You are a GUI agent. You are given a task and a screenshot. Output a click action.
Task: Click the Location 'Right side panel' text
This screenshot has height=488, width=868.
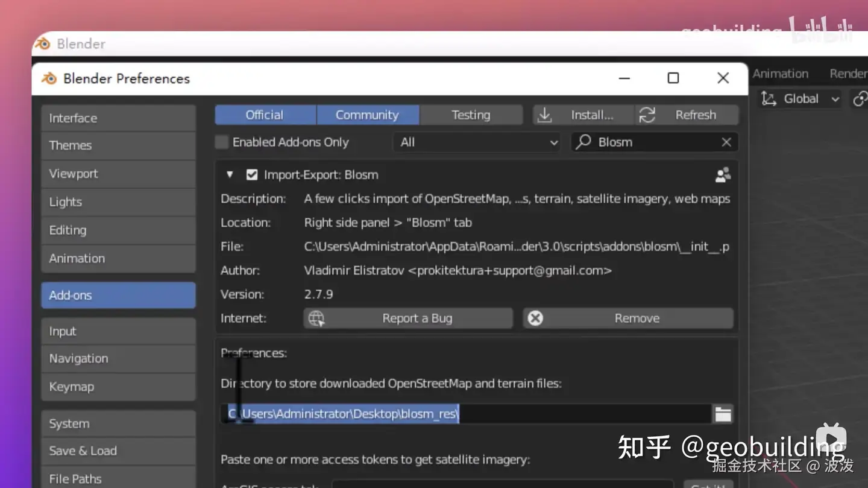(x=388, y=223)
